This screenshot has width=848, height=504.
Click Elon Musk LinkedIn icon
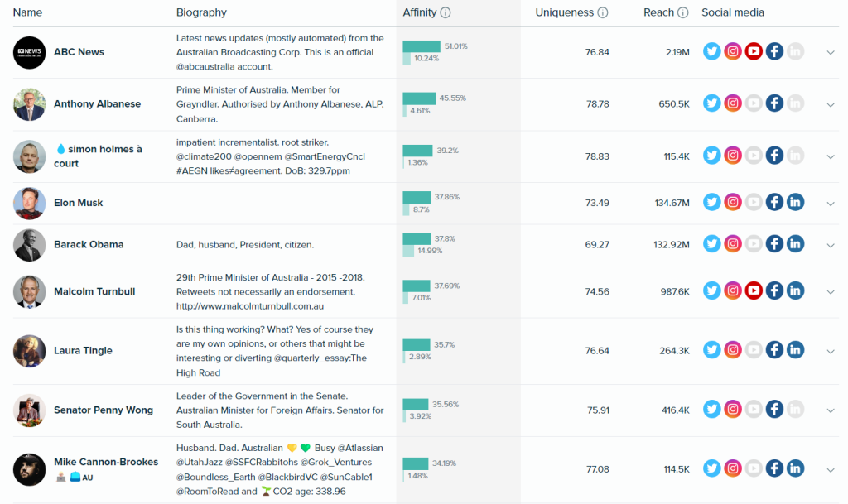click(x=795, y=202)
